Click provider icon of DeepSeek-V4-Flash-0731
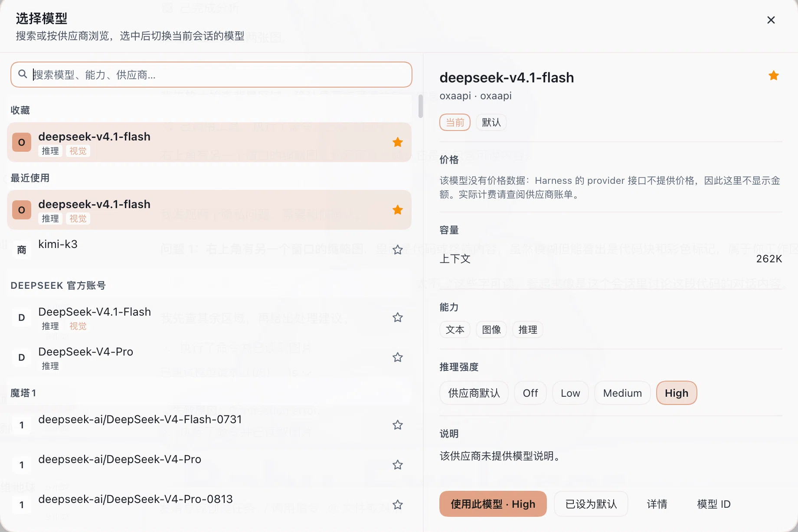The height and width of the screenshot is (532, 798). coord(22,425)
